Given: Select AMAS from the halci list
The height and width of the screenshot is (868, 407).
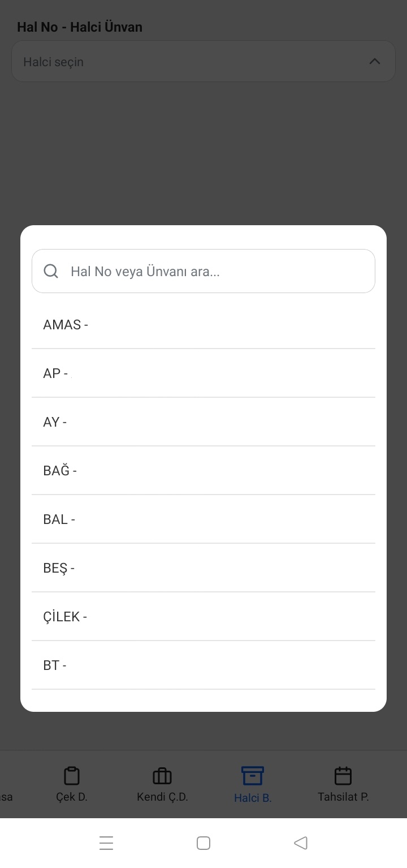Looking at the screenshot, I should click(203, 324).
